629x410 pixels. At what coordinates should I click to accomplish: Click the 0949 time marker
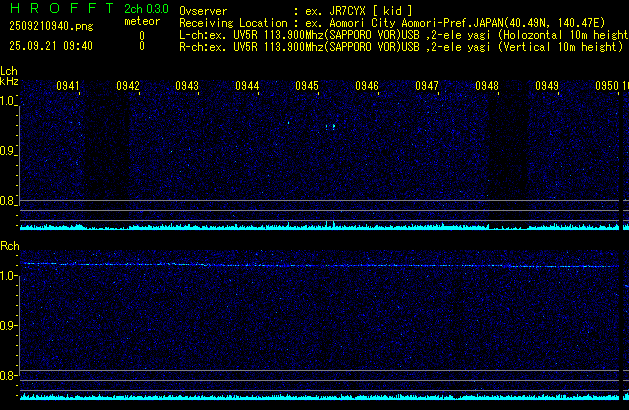click(547, 87)
